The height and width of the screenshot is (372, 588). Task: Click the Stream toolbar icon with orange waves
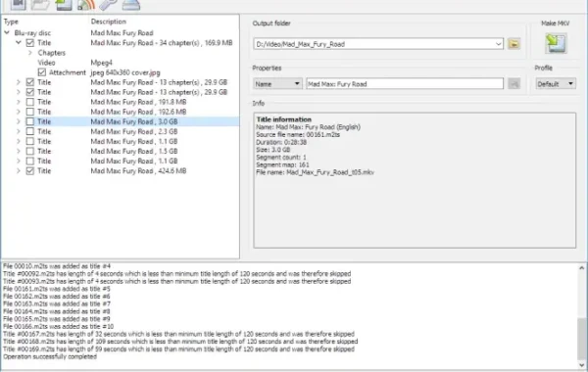86,5
